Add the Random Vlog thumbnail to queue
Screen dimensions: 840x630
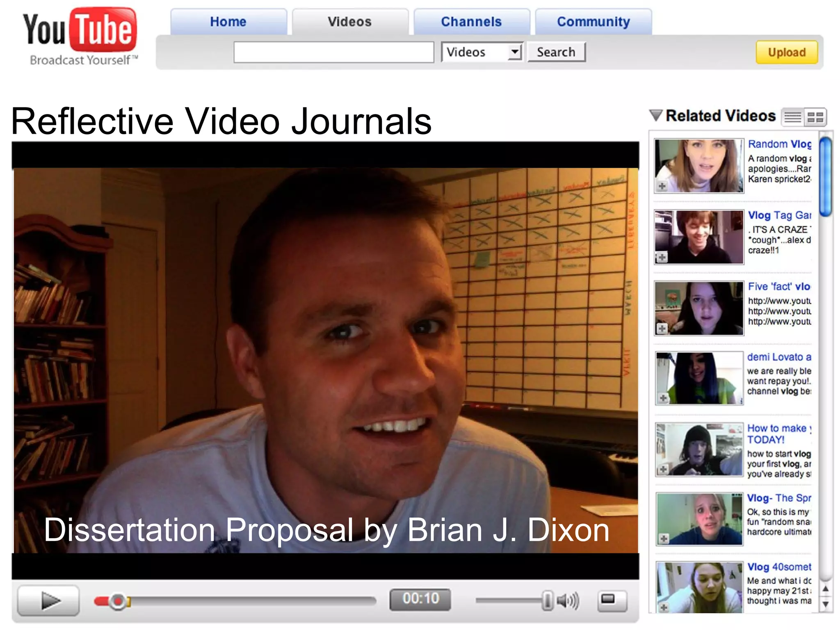(x=662, y=186)
